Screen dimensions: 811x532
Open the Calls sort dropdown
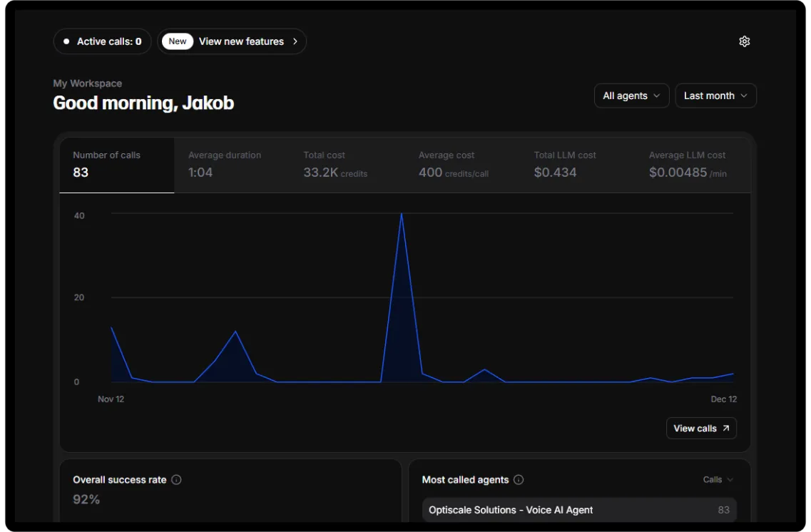(718, 480)
